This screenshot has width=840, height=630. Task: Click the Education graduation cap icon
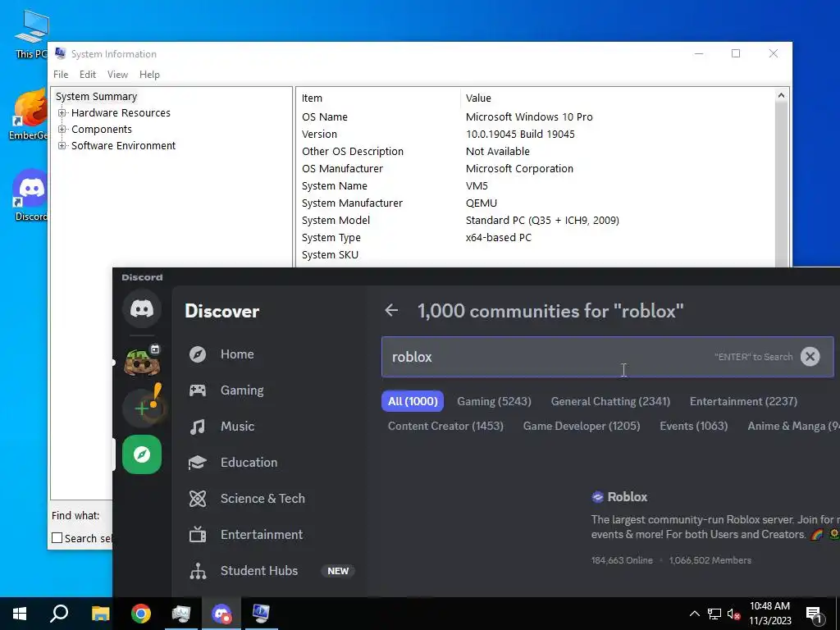(x=198, y=463)
